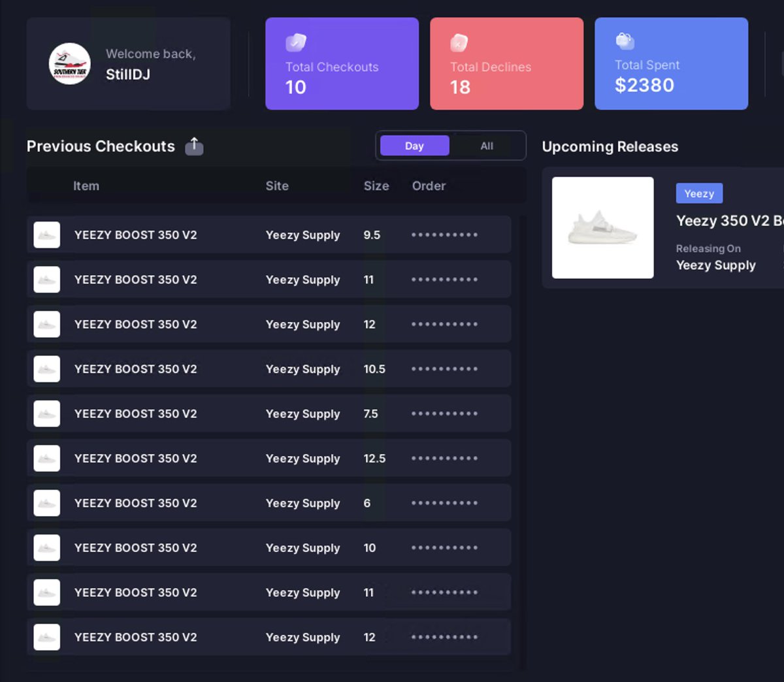Image resolution: width=784 pixels, height=682 pixels.
Task: Click shoe icon in the size 6 row
Action: click(47, 503)
